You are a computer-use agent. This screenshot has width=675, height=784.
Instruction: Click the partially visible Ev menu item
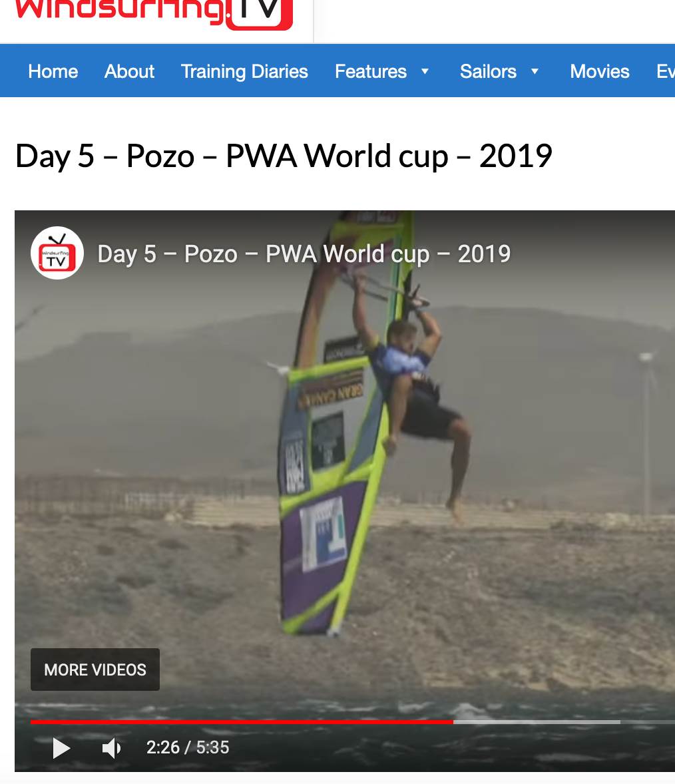[x=666, y=71]
